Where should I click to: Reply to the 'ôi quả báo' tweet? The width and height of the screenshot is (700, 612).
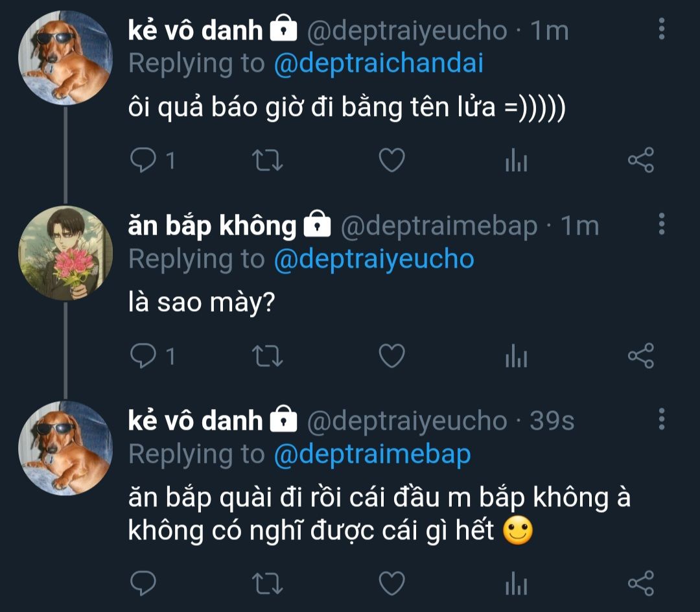pos(142,161)
